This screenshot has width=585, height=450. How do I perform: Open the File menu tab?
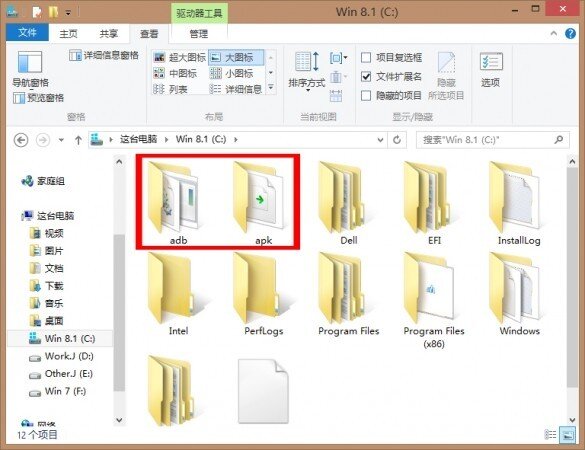point(27,33)
